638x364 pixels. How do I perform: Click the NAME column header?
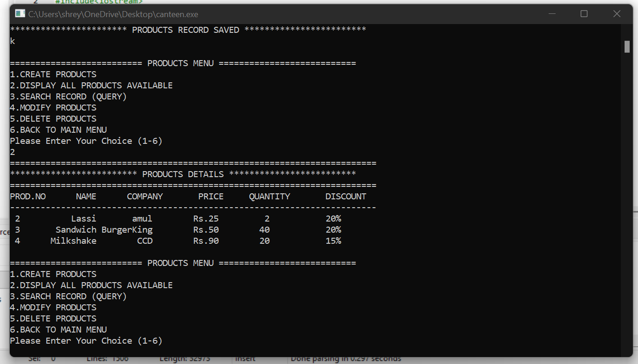86,197
